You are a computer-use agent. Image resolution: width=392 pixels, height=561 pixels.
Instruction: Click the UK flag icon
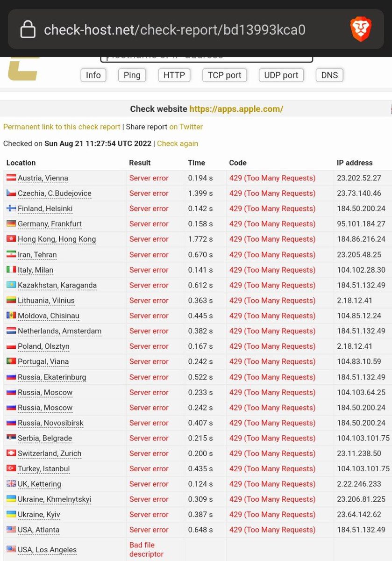(x=11, y=484)
